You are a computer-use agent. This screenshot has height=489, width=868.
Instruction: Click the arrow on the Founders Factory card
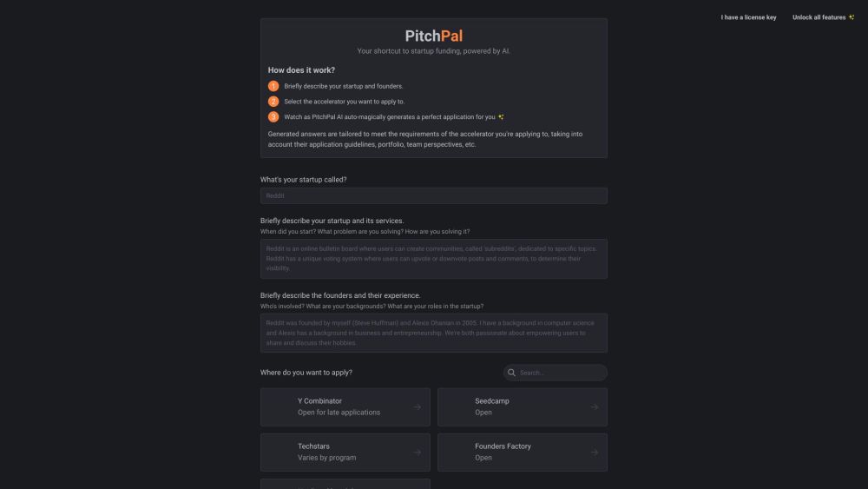(595, 452)
